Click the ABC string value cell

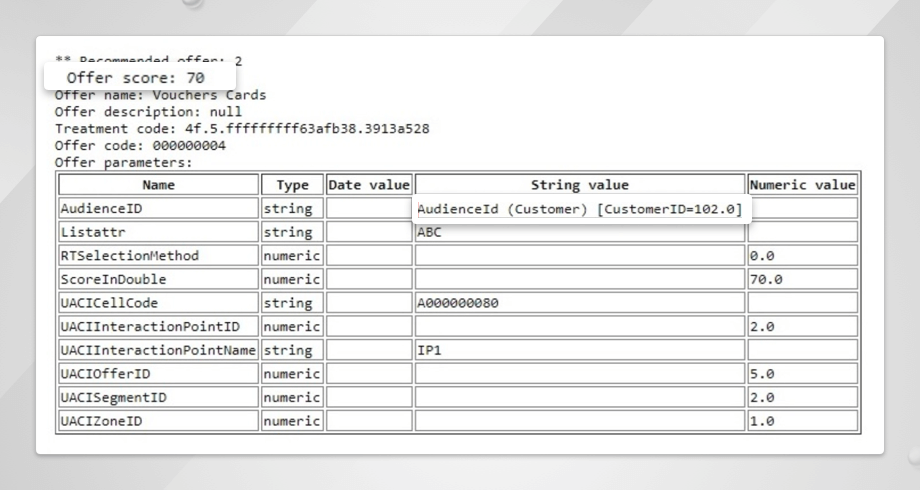[580, 232]
